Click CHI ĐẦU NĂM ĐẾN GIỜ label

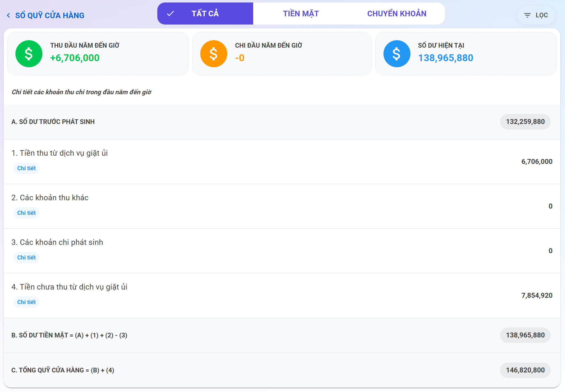click(x=269, y=45)
